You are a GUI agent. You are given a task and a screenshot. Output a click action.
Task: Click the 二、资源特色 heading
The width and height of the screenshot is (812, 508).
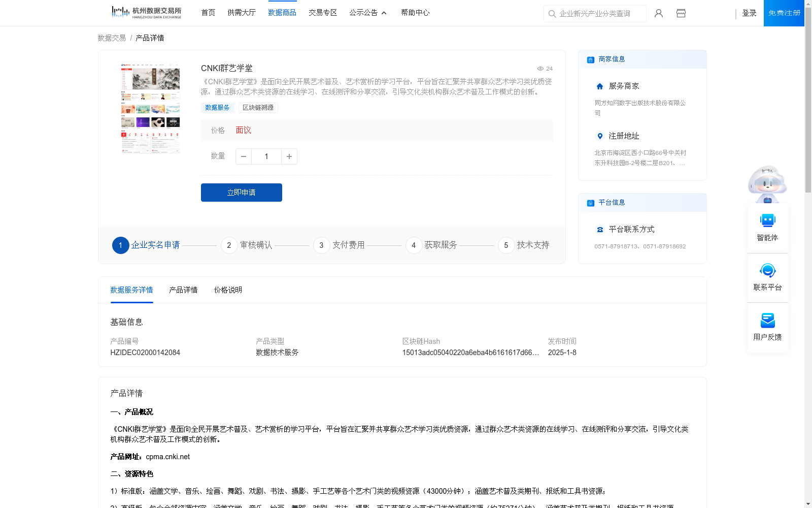131,474
